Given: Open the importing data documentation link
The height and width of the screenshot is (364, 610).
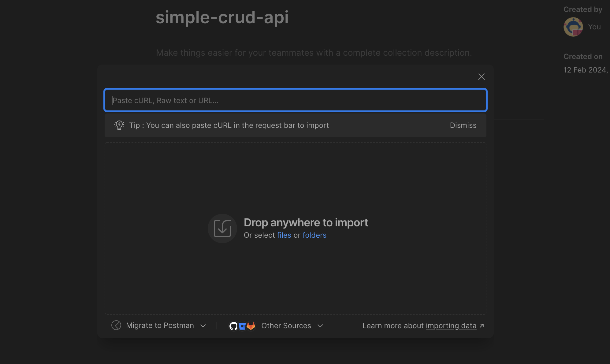Looking at the screenshot, I should pyautogui.click(x=451, y=326).
